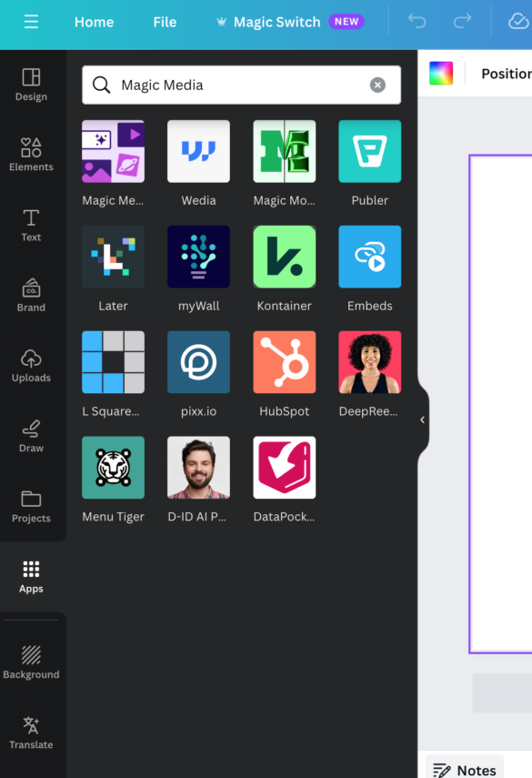This screenshot has width=532, height=778.
Task: Open the Draw side panel
Action: (x=31, y=436)
